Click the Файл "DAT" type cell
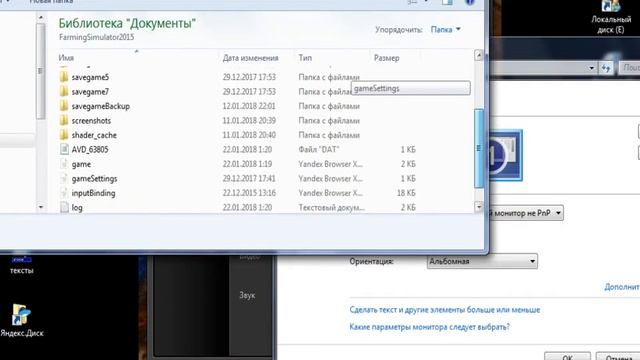This screenshot has height=360, width=640. [x=319, y=149]
